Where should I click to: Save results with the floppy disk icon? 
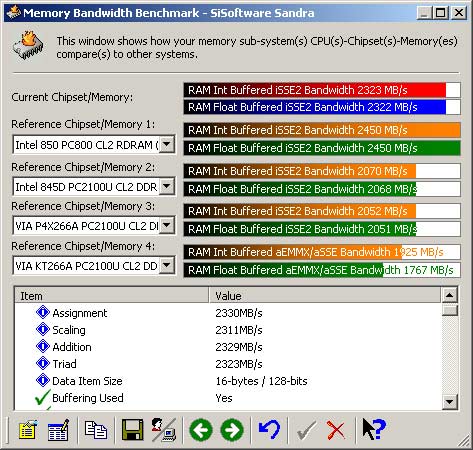[x=132, y=430]
